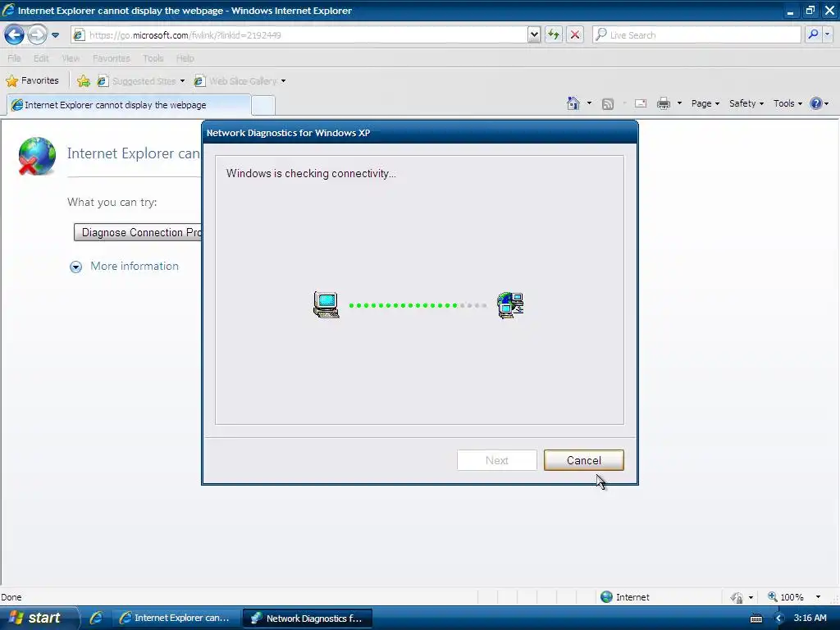
Task: Click the Cancel button in diagnostics dialog
Action: click(x=583, y=460)
